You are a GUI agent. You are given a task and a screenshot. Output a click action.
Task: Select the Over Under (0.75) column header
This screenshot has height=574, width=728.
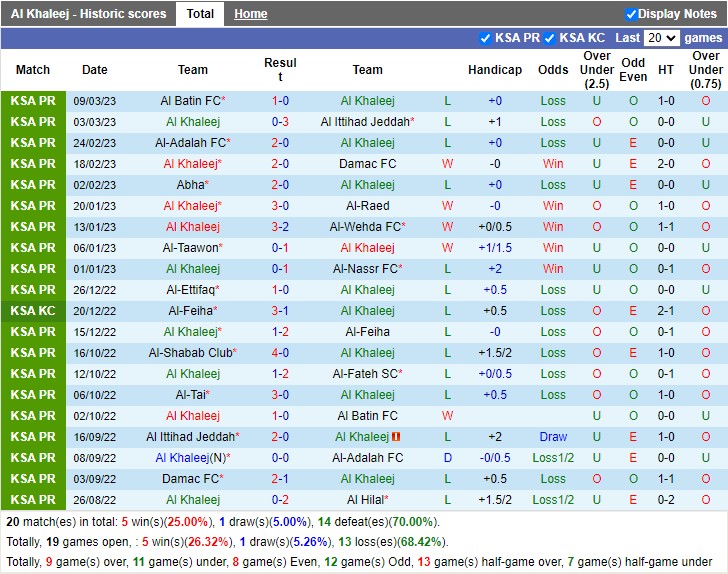(x=706, y=70)
